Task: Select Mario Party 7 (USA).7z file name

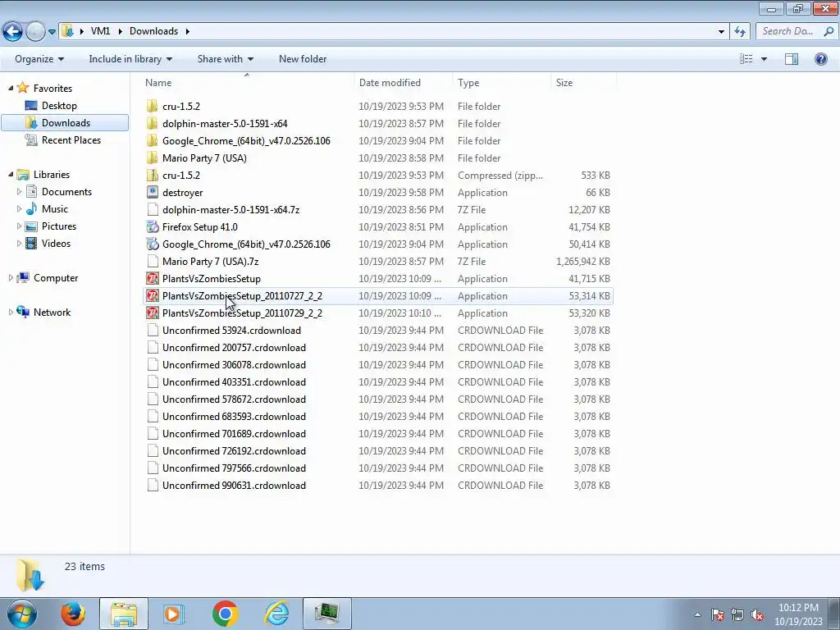Action: click(x=211, y=262)
